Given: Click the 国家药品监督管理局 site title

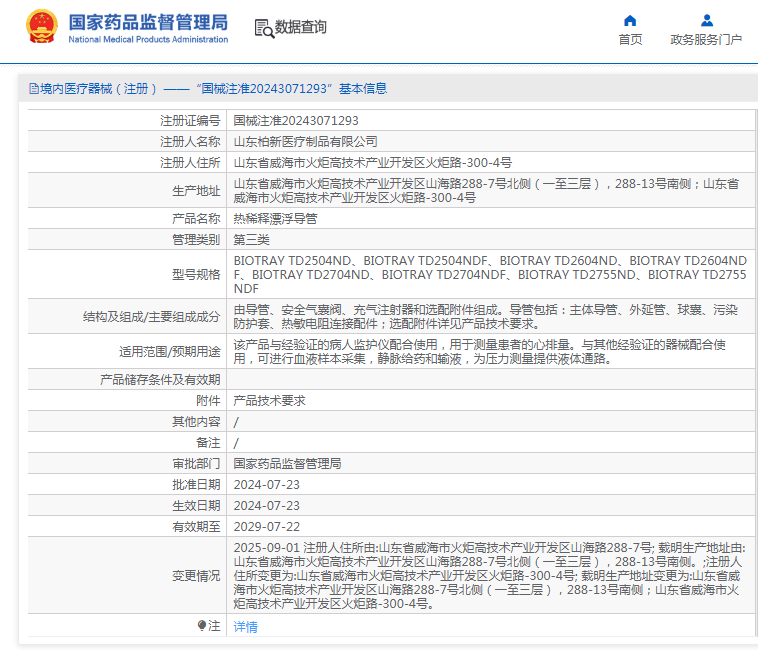Looking at the screenshot, I should [x=148, y=22].
